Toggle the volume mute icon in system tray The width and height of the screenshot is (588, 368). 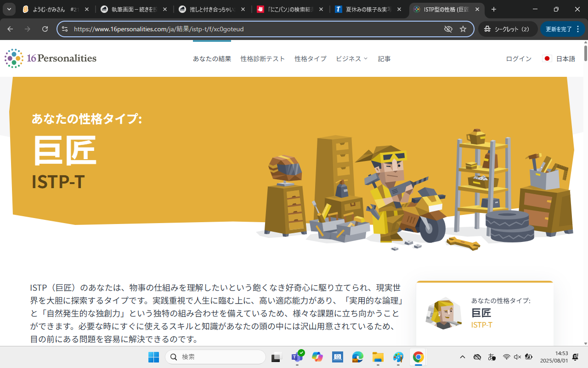tap(517, 357)
